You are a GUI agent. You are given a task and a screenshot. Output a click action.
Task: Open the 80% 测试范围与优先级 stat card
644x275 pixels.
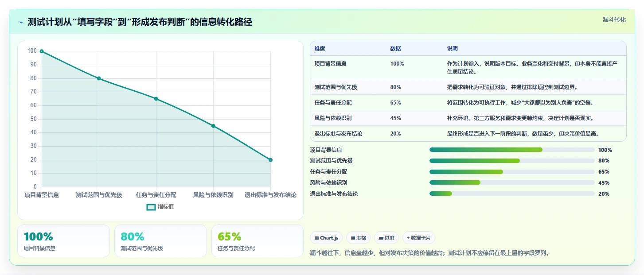pos(160,241)
